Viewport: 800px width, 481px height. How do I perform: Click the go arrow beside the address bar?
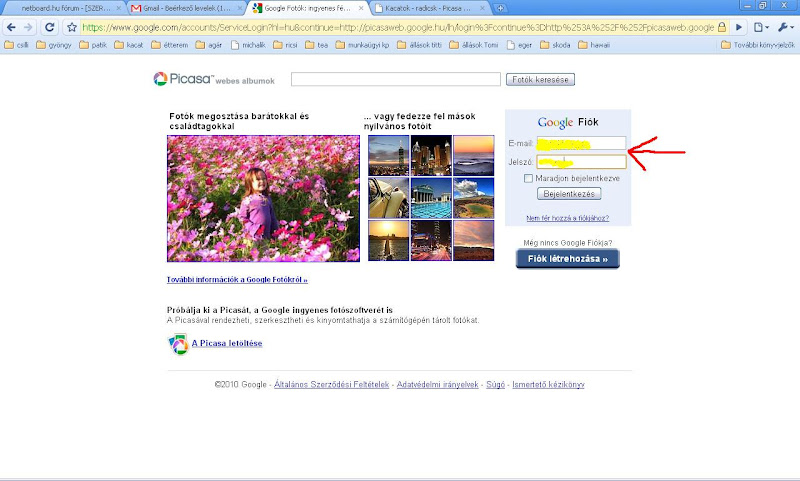point(738,27)
